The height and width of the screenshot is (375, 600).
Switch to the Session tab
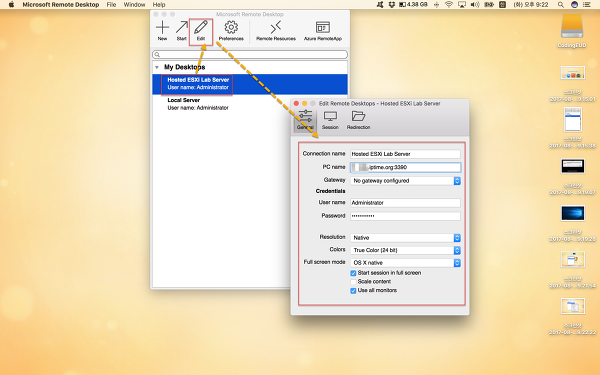coord(330,120)
